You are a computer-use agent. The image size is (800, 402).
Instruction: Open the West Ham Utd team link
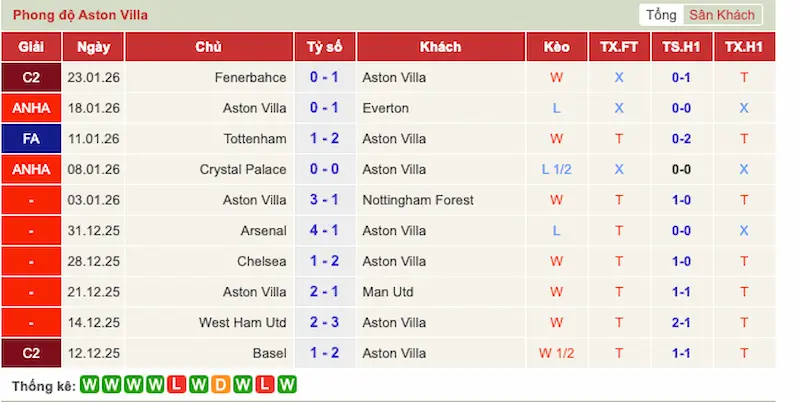[x=243, y=323]
